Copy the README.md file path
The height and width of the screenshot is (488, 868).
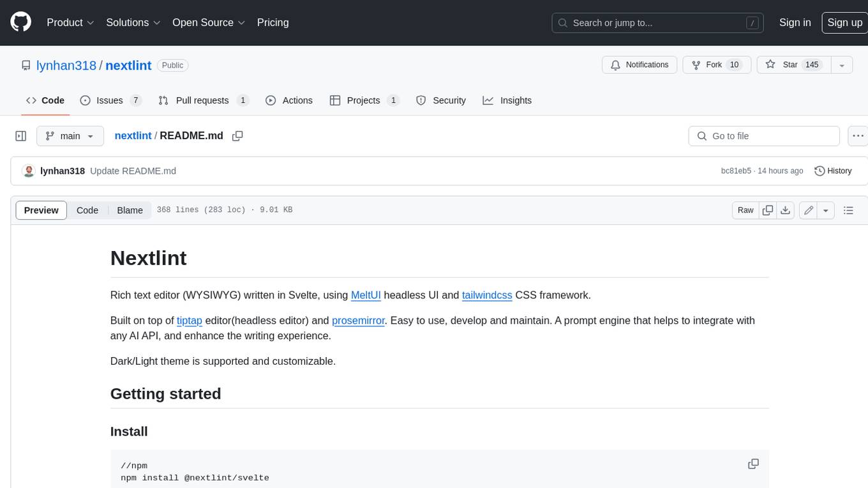pos(237,136)
